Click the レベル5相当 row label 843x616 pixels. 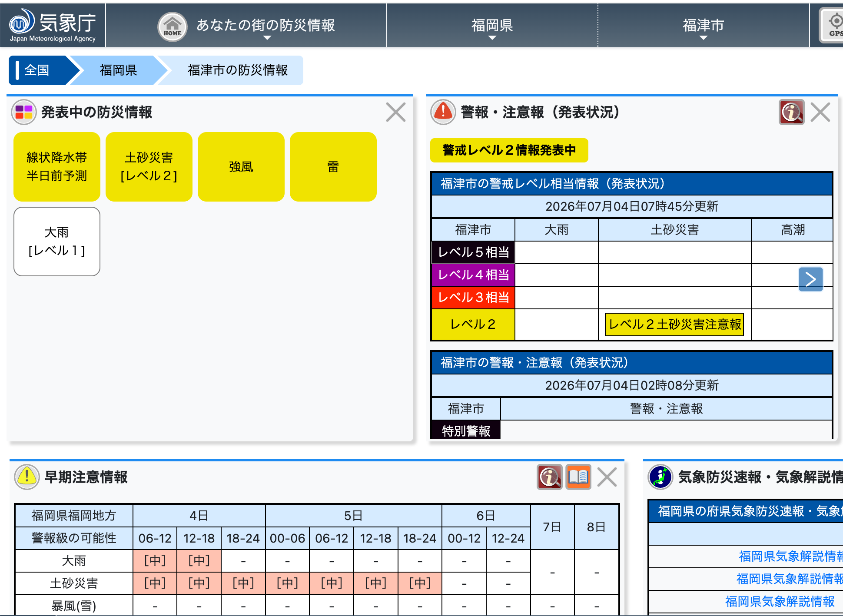[473, 252]
